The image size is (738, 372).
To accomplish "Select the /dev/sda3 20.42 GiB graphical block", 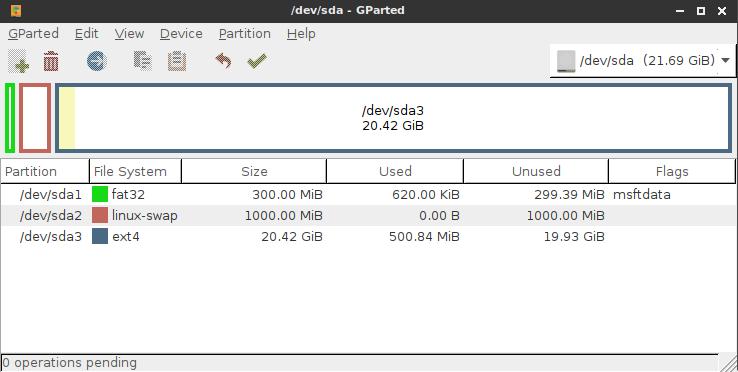I will (393, 118).
